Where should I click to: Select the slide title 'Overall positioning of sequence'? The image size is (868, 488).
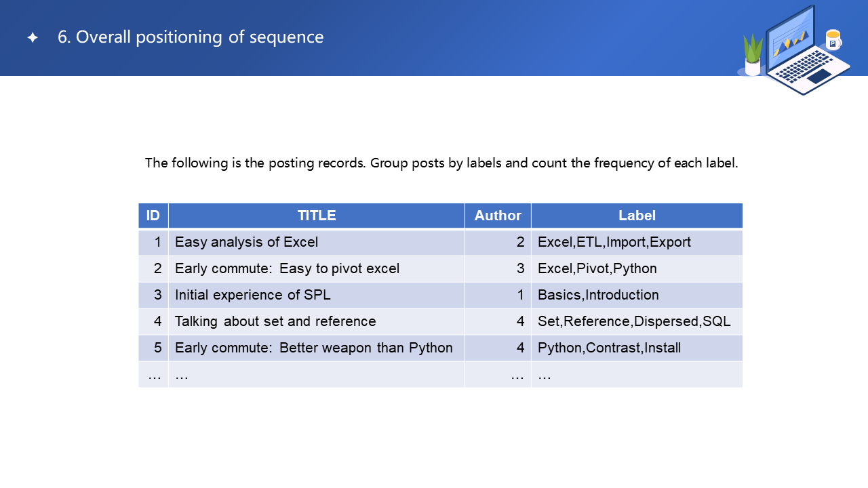[x=191, y=37]
